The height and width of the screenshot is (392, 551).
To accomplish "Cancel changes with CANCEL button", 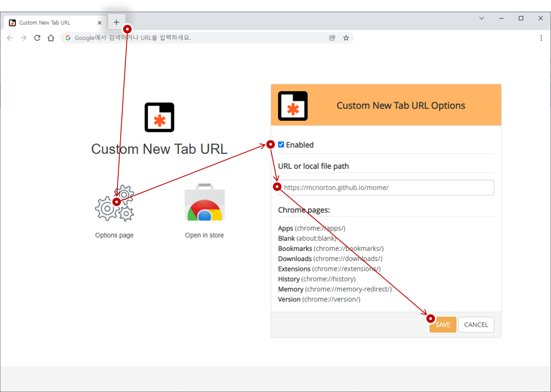I will coord(476,325).
